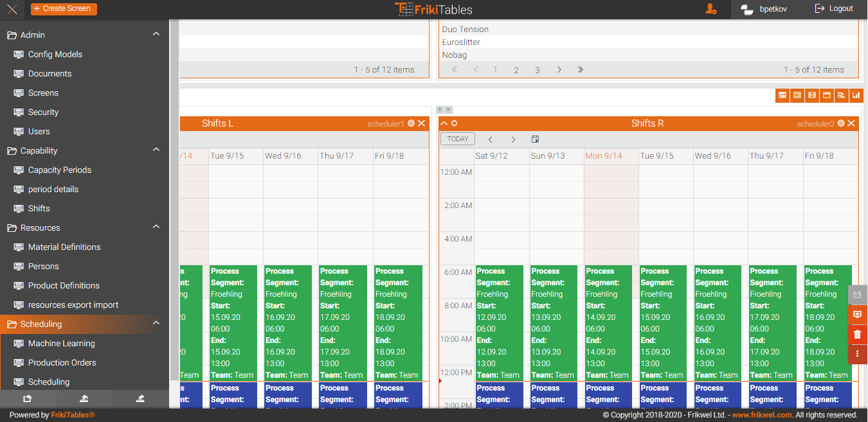Screen dimensions: 868x422
Task: Click the Create Screen button
Action: point(64,9)
